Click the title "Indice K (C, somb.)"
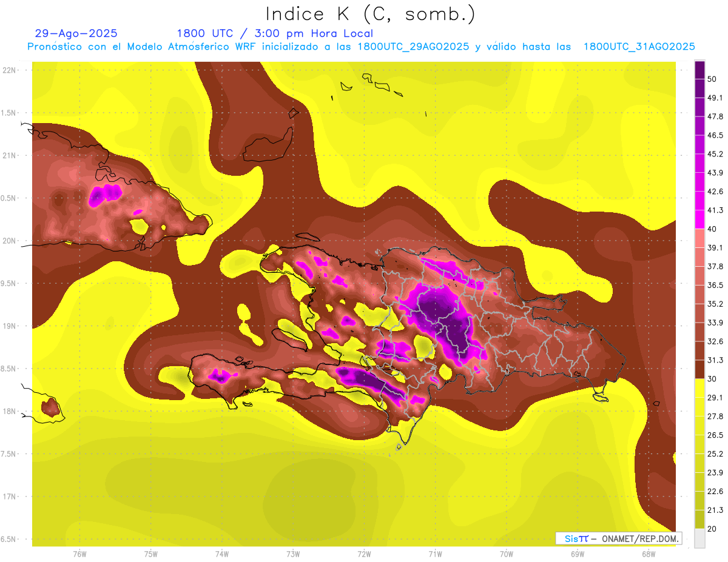 371,15
